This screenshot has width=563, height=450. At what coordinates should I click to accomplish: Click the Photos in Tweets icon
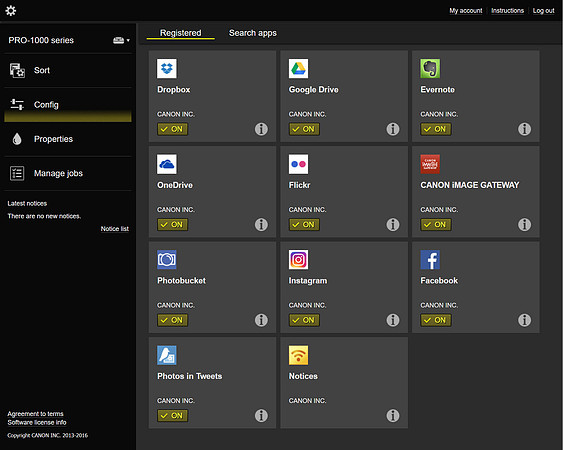[x=167, y=355]
